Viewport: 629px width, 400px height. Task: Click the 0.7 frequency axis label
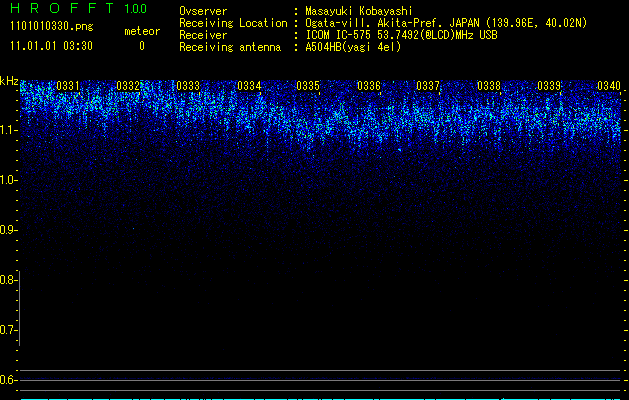[8, 330]
